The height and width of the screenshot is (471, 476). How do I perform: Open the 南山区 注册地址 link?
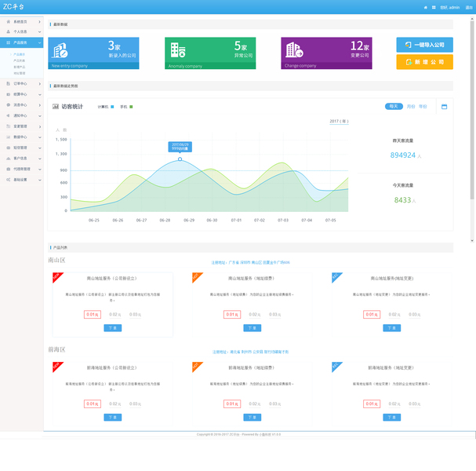(x=250, y=262)
